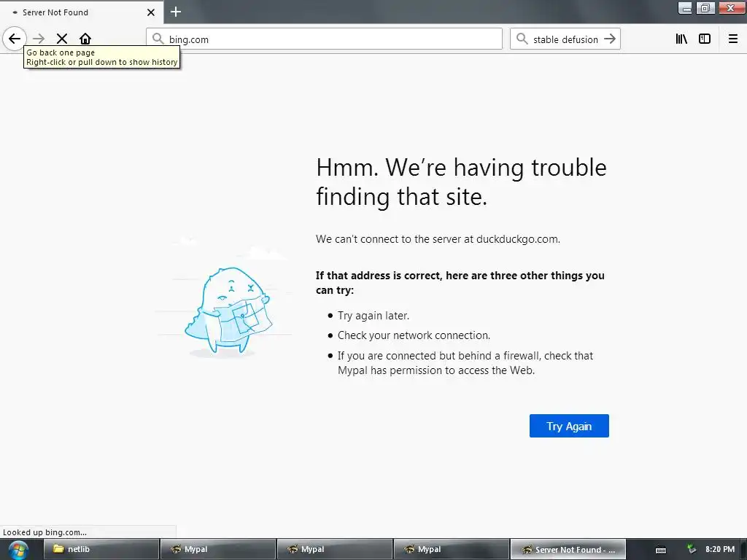Click the keyboard icon in system tray
The image size is (747, 560).
click(661, 550)
